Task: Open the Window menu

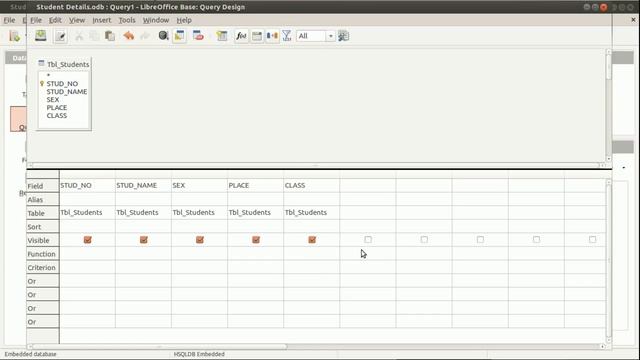Action: tap(156, 20)
